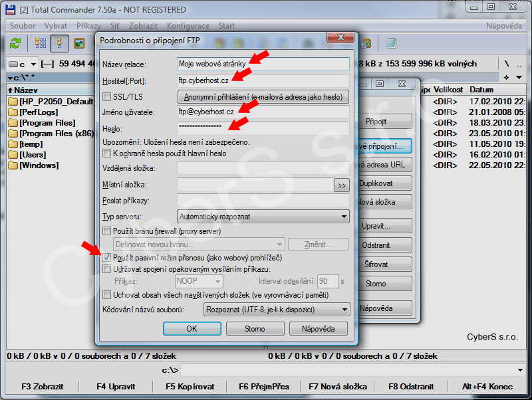Click Připojit in the connection window

coord(386,122)
